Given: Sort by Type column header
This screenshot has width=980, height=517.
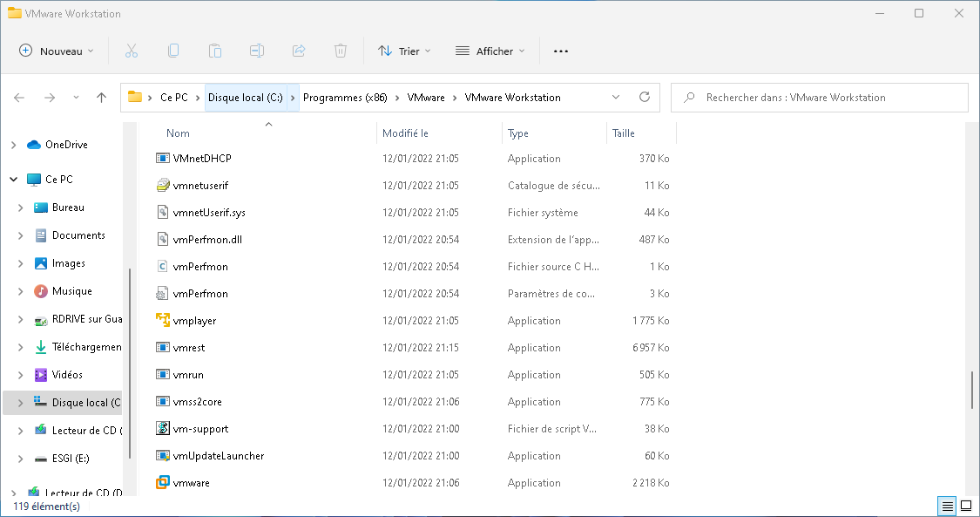Looking at the screenshot, I should pos(518,133).
